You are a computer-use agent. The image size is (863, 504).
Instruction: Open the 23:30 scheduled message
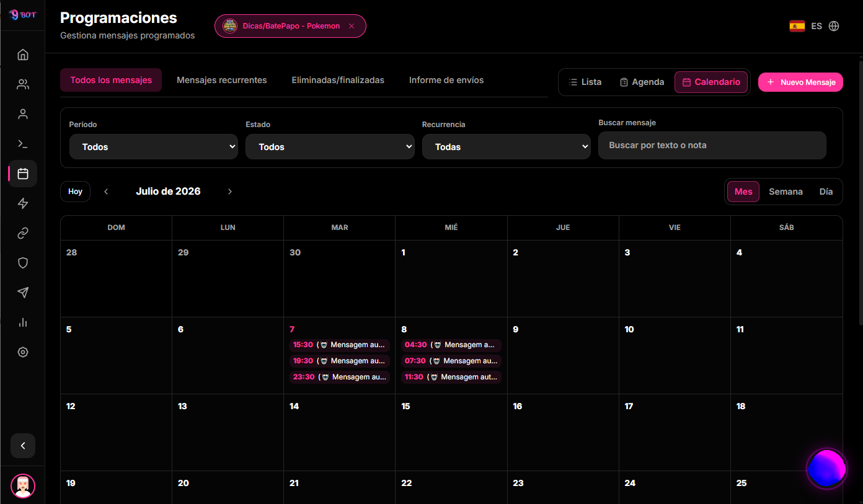pos(339,377)
